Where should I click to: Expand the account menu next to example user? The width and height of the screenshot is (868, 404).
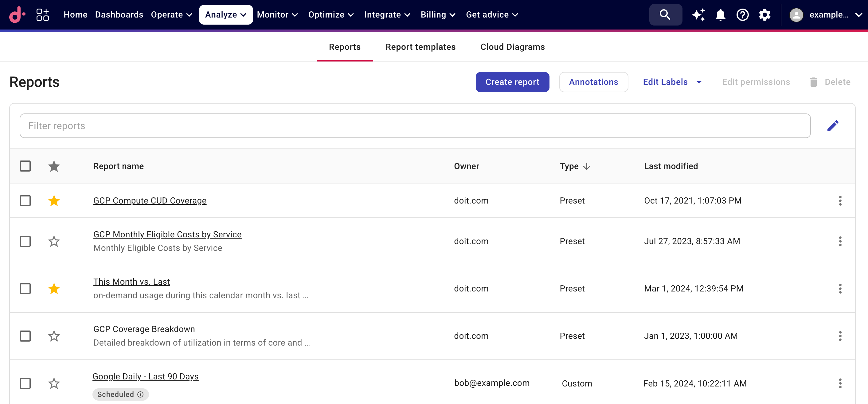click(858, 14)
